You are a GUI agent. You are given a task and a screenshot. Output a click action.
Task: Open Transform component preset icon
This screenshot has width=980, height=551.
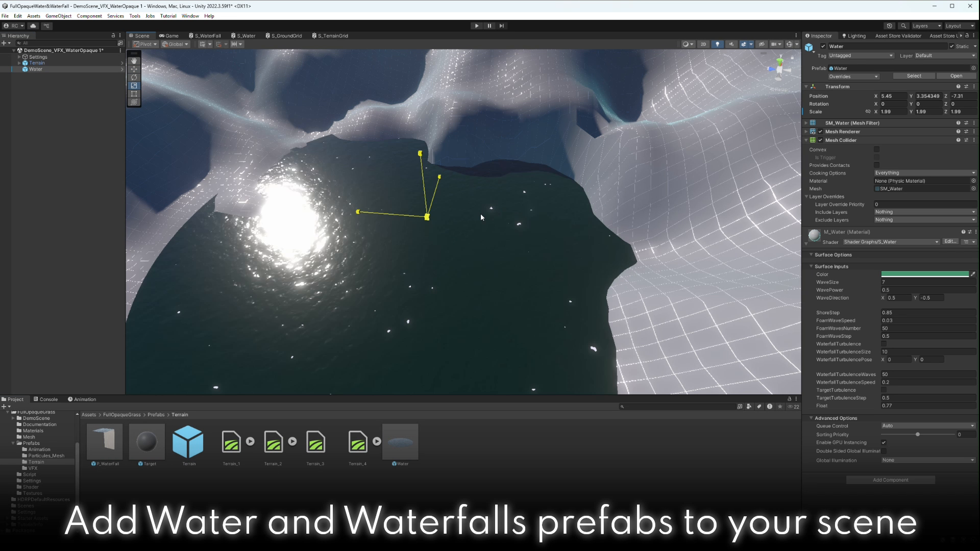coord(966,87)
